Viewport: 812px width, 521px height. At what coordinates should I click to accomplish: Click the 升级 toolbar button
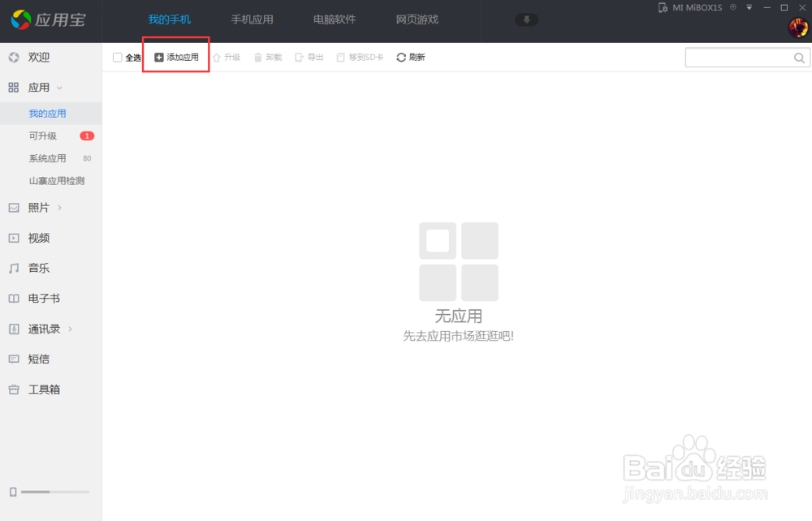pos(227,58)
